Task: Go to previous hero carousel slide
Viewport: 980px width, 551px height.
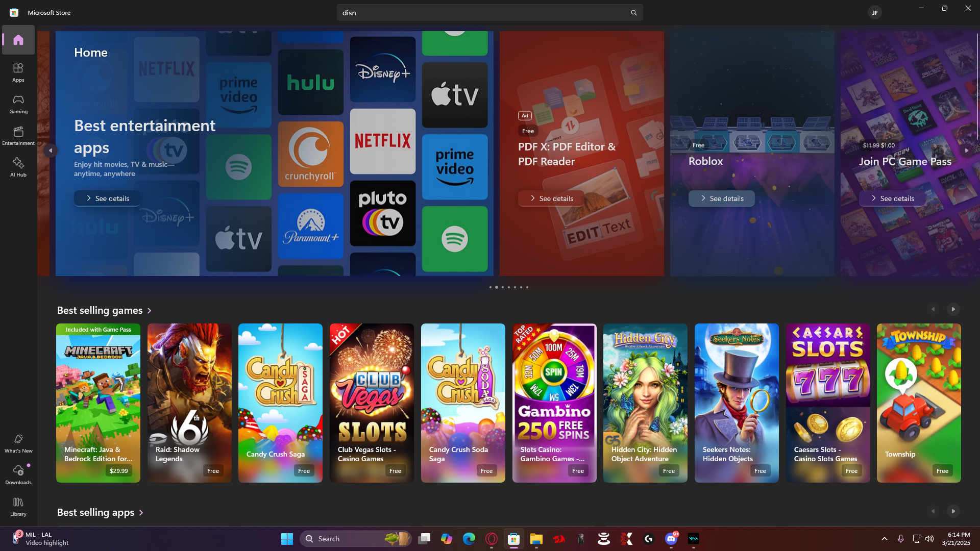Action: [50, 151]
